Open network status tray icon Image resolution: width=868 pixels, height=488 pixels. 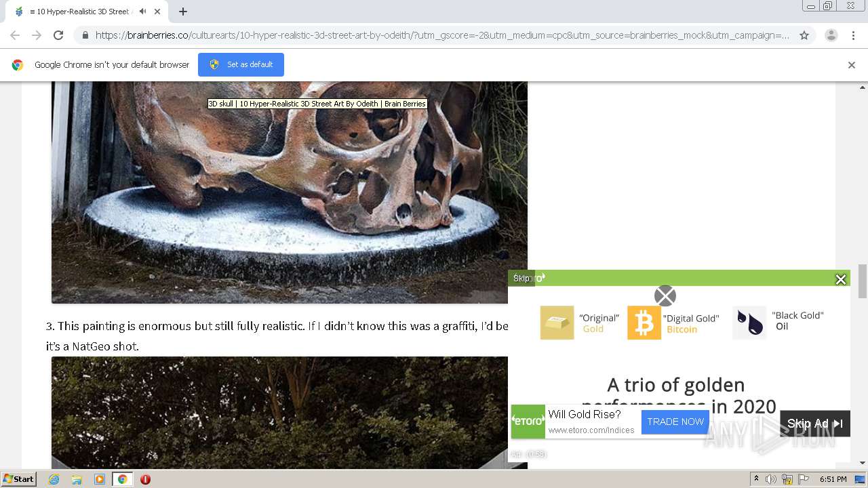tap(787, 479)
